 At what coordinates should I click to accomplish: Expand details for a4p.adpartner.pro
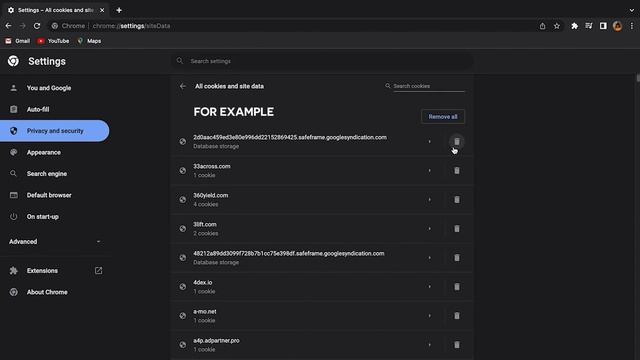point(429,344)
